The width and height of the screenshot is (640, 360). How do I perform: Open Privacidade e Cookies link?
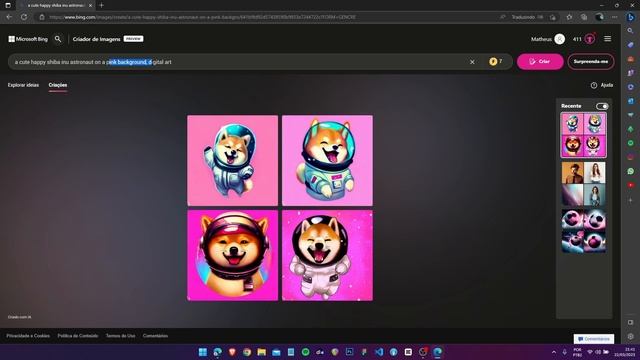click(28, 336)
